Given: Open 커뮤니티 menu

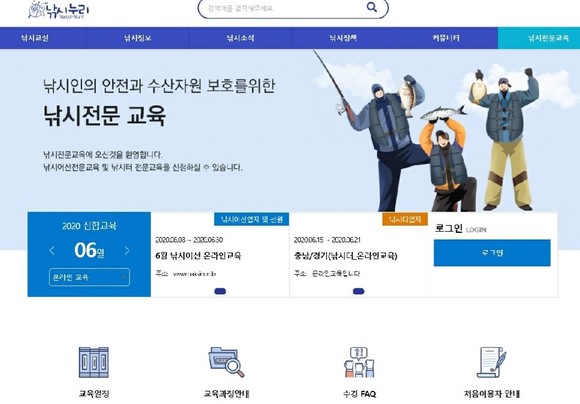Looking at the screenshot, I should [x=446, y=38].
